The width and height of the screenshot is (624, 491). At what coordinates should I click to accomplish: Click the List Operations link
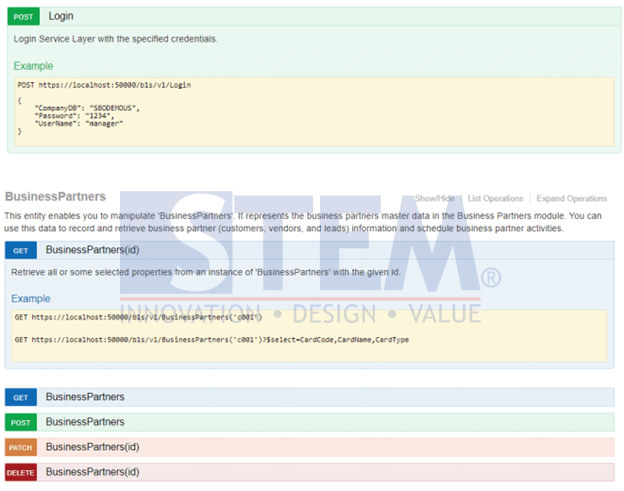coord(495,198)
